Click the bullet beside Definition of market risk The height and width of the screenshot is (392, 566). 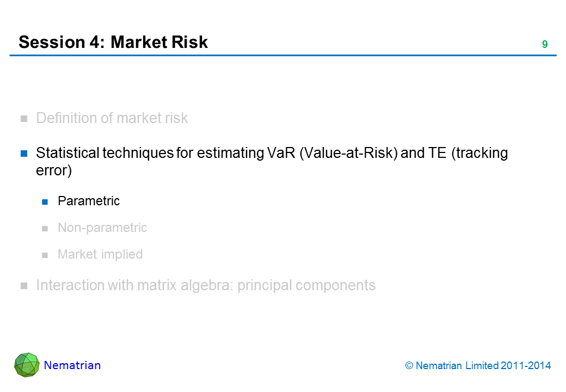(x=24, y=119)
